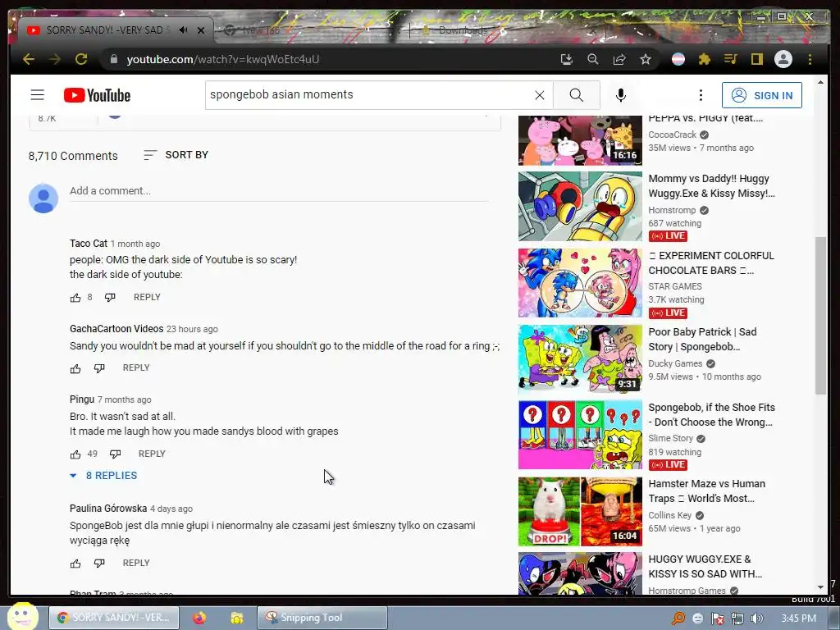Open Mommy vs Daddy Huggy Wuggy live thumbnail
Viewport: 840px width, 630px height.
point(580,206)
